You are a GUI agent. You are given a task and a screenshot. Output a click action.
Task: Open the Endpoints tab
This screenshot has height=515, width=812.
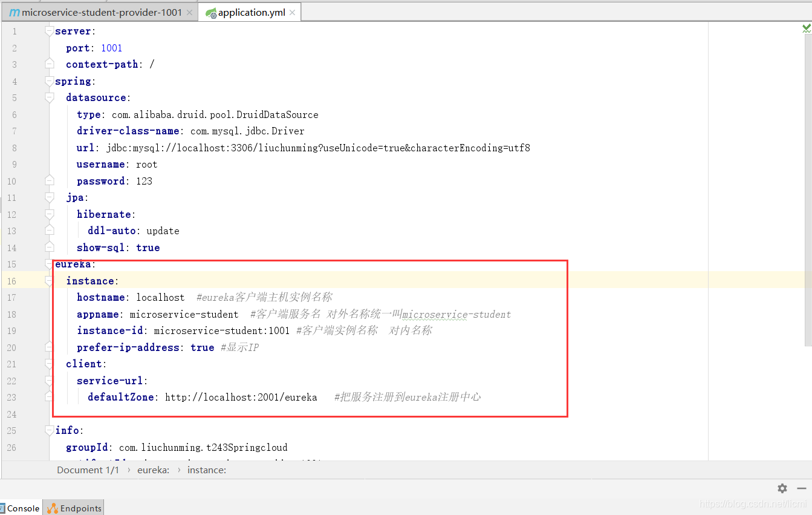coord(74,508)
